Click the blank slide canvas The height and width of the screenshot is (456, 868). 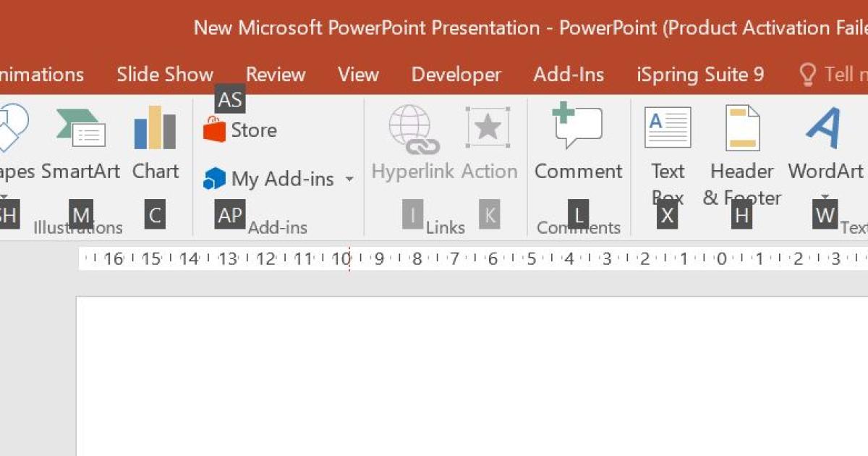pyautogui.click(x=470, y=376)
